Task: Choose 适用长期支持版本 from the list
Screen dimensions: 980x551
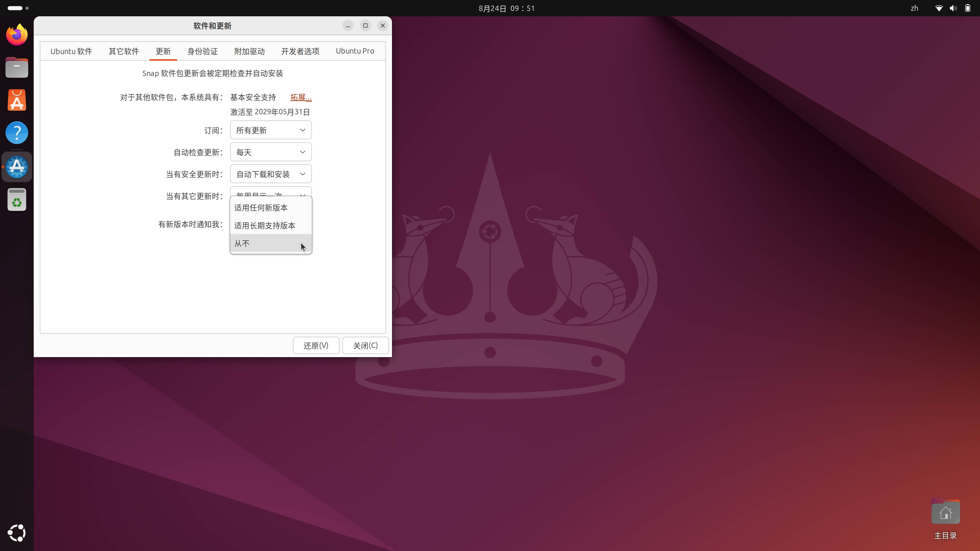Action: click(271, 226)
